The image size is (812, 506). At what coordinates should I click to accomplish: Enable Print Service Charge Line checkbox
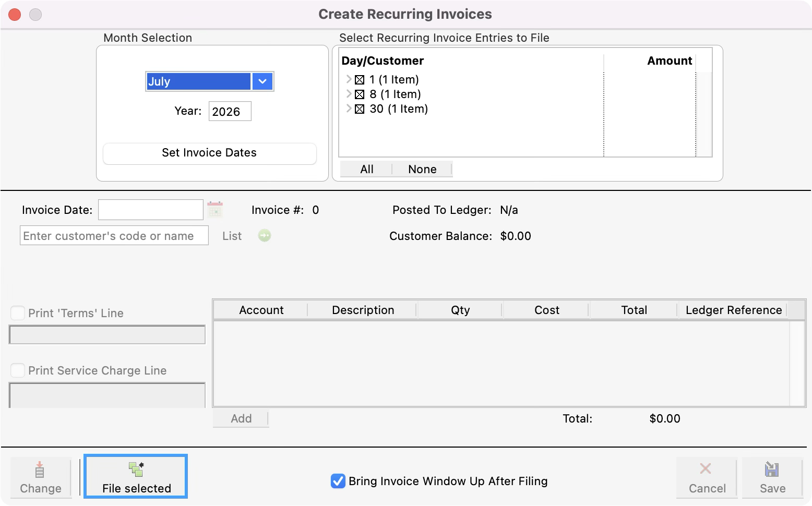(18, 370)
